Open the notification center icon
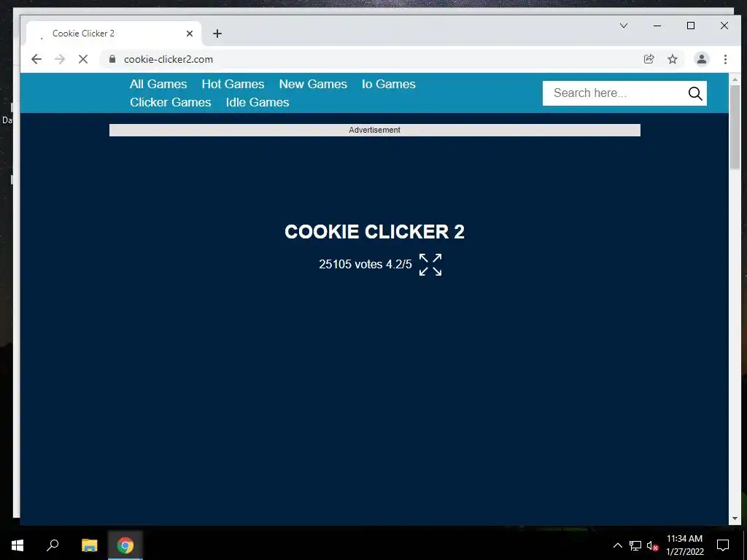This screenshot has width=747, height=560. [723, 545]
